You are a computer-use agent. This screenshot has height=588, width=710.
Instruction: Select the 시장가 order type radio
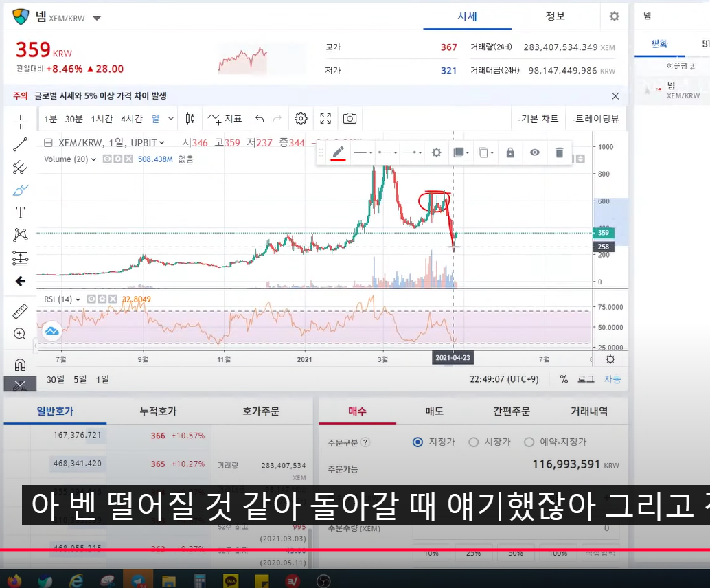(x=474, y=442)
